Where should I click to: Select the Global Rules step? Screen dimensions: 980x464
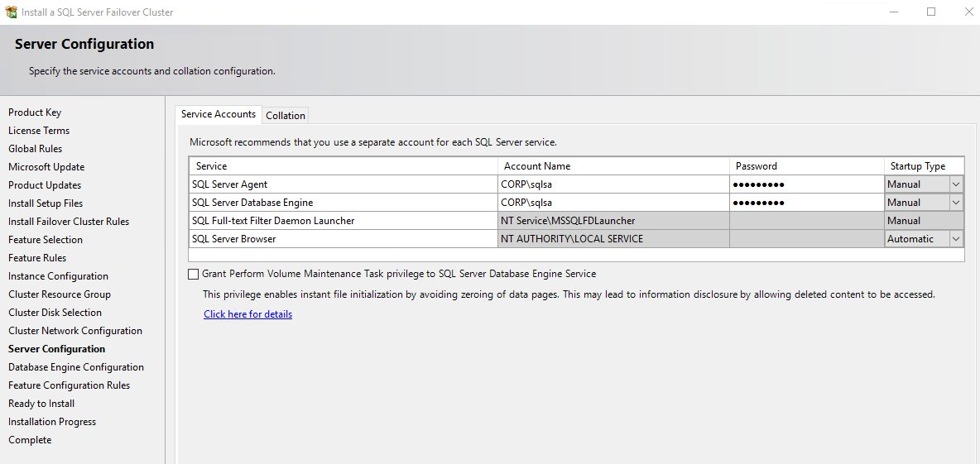click(35, 149)
